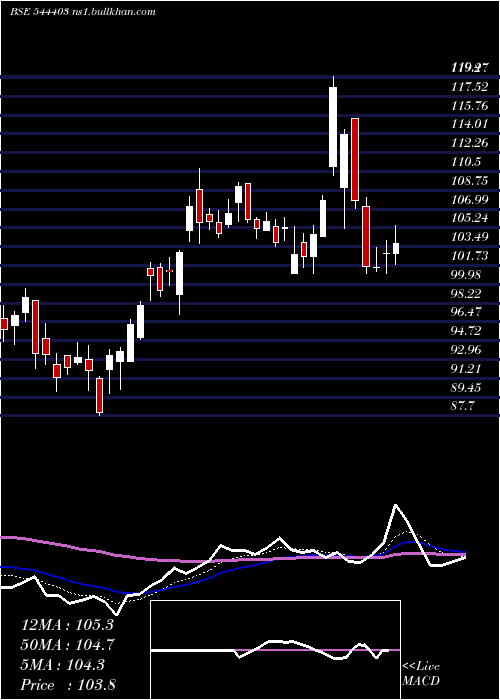This screenshot has width=500, height=700.
Task: Click the 98.22 price axis label
Action: pyautogui.click(x=466, y=293)
